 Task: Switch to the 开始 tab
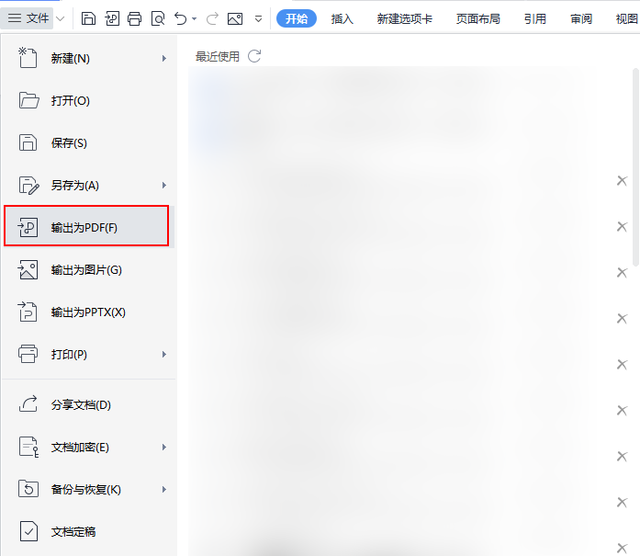coord(296,18)
